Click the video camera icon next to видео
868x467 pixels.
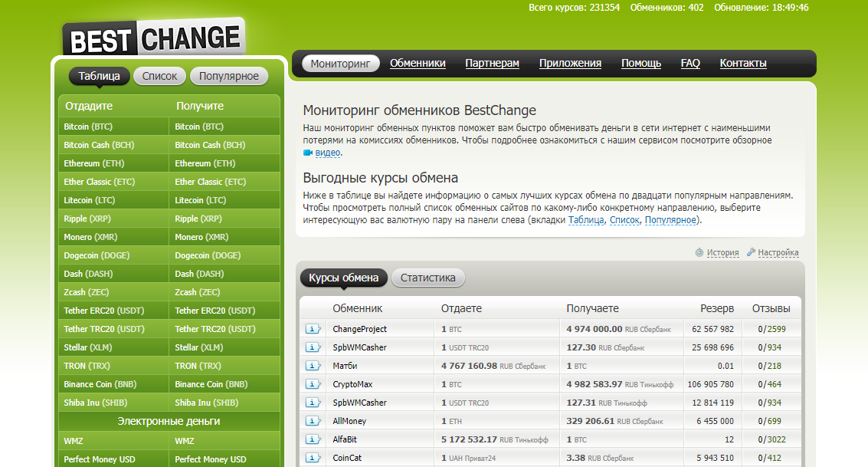point(308,153)
